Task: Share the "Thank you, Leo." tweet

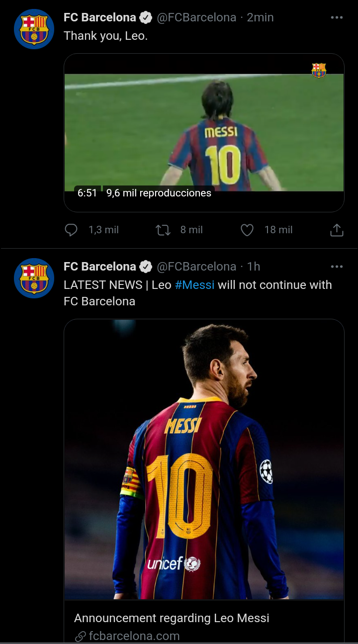Action: tap(337, 230)
